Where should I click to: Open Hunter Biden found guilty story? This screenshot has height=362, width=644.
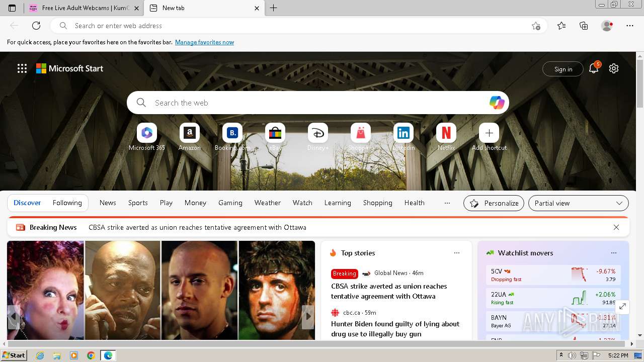395,329
